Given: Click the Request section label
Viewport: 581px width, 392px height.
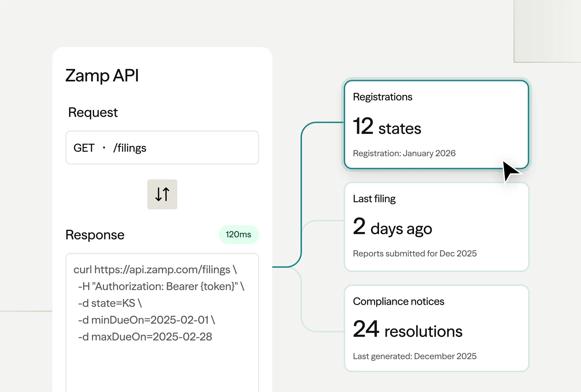Looking at the screenshot, I should [93, 112].
